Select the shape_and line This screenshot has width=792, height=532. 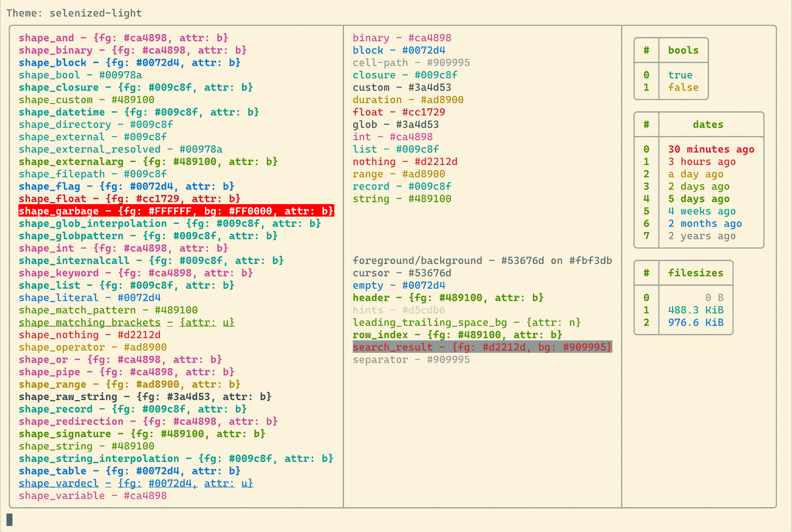click(123, 38)
